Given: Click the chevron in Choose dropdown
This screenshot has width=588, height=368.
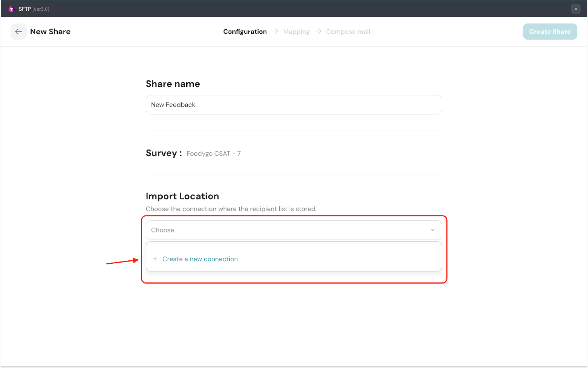Looking at the screenshot, I should coord(432,230).
